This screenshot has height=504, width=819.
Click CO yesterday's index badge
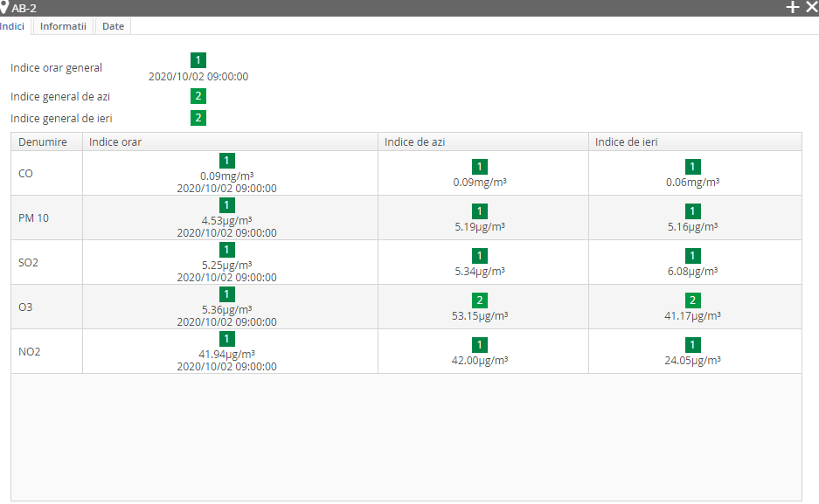(x=692, y=167)
